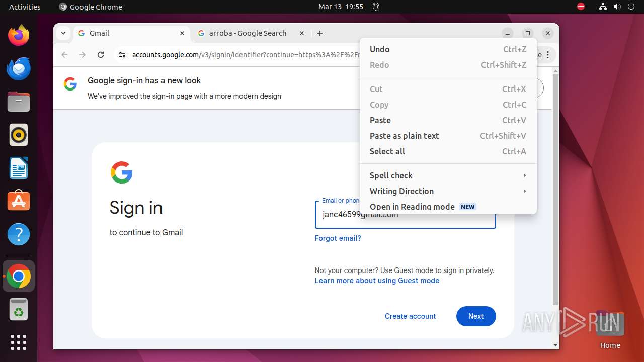Close the arroba Google Search tab

(302, 33)
